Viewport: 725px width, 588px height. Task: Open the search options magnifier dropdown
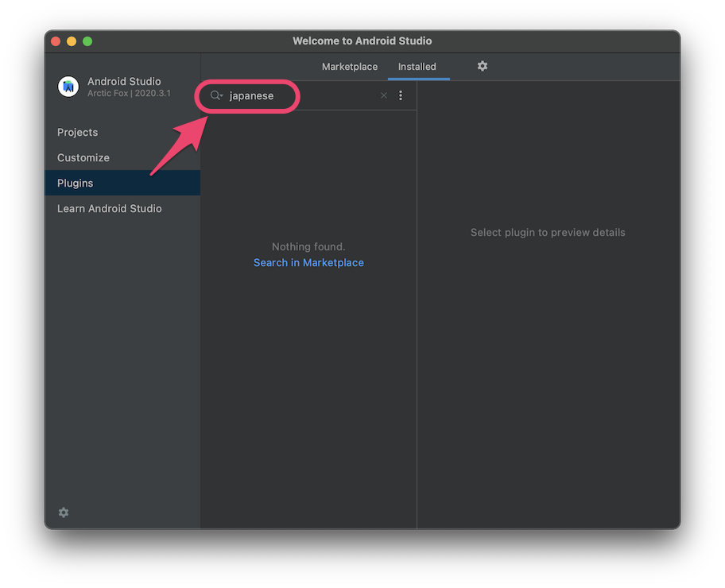point(216,95)
